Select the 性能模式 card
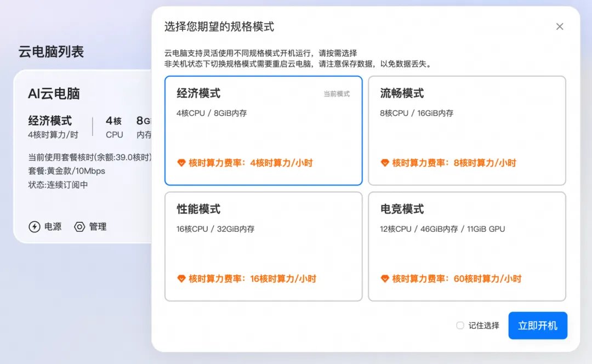The height and width of the screenshot is (364, 592). pos(264,247)
